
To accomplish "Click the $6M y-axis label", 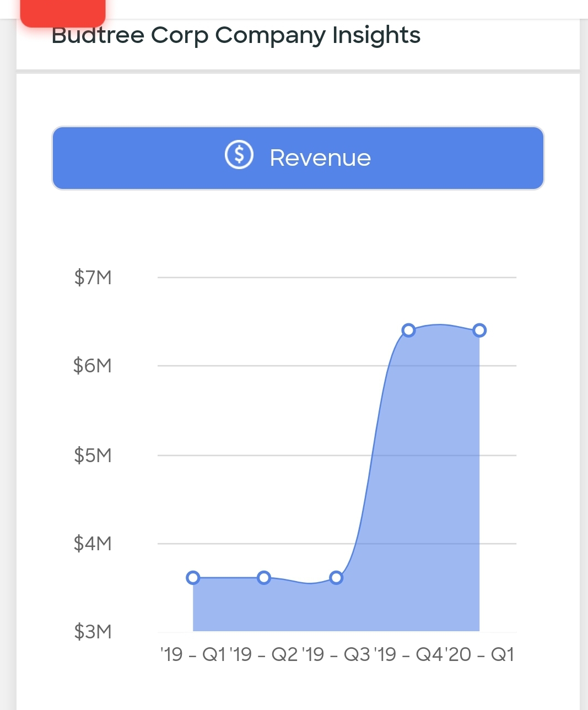I will (93, 366).
